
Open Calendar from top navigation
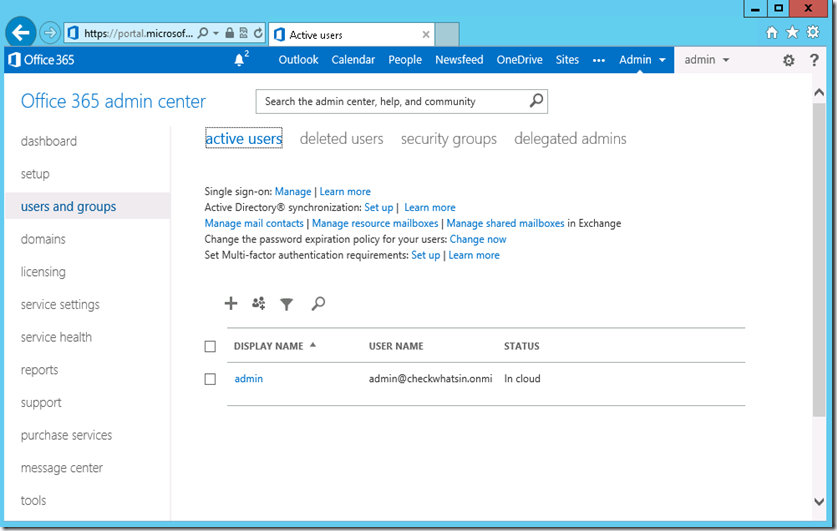click(353, 60)
